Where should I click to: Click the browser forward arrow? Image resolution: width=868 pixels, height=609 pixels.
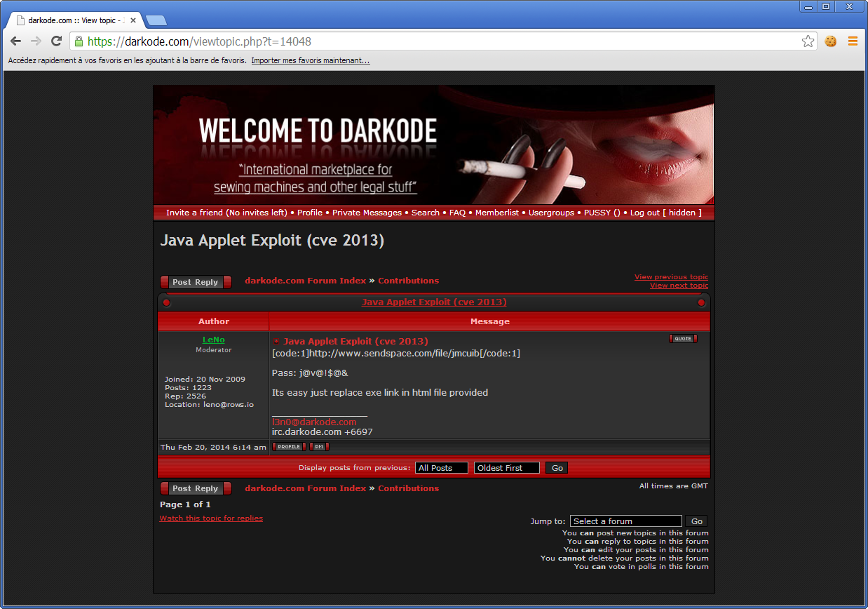(36, 41)
